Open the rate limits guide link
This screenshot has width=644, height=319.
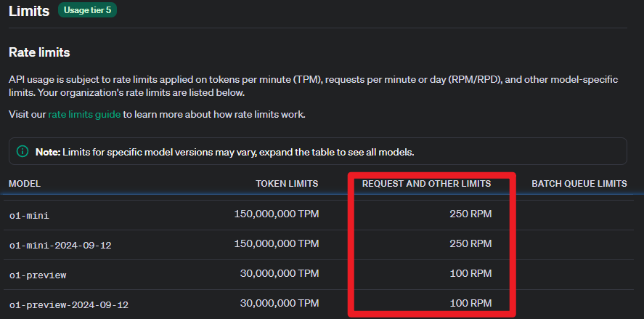pyautogui.click(x=83, y=115)
